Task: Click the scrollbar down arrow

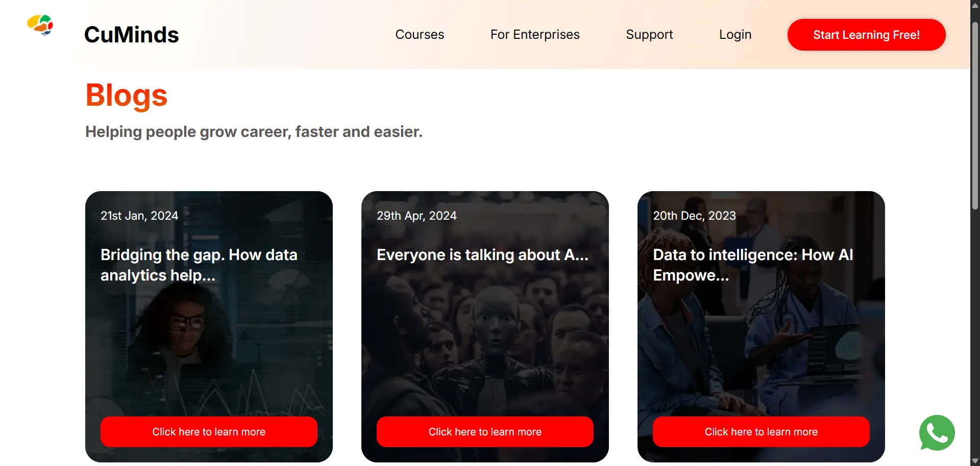Action: 975,461
